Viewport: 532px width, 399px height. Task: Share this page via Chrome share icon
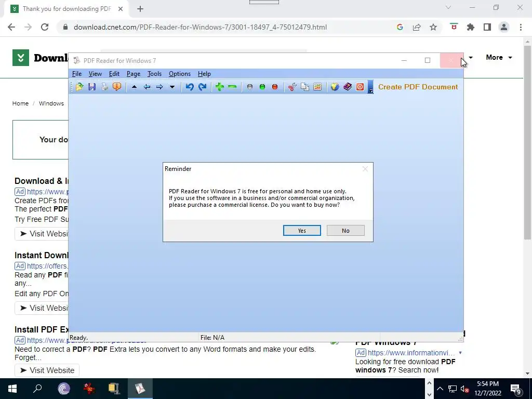[x=417, y=27]
